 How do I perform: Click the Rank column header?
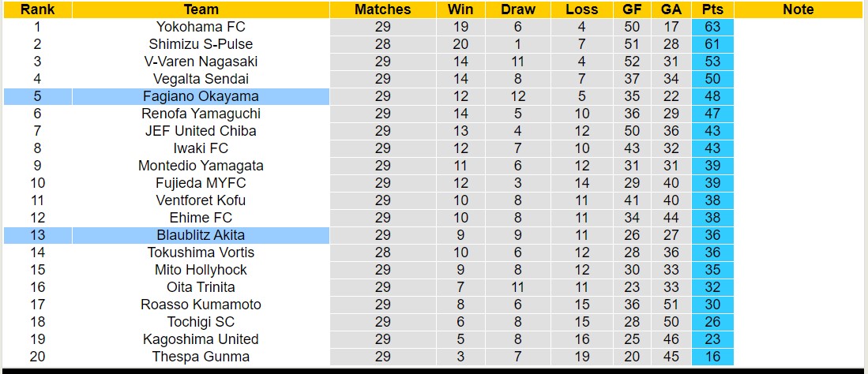37,9
